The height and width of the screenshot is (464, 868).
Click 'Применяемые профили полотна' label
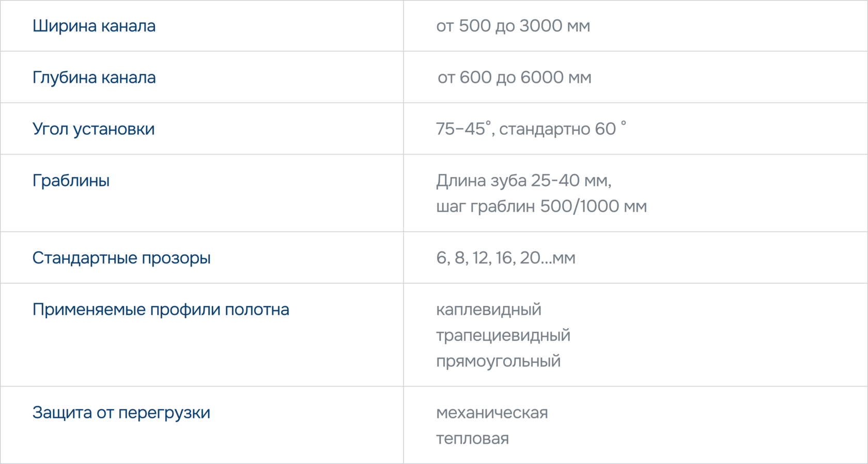point(161,310)
